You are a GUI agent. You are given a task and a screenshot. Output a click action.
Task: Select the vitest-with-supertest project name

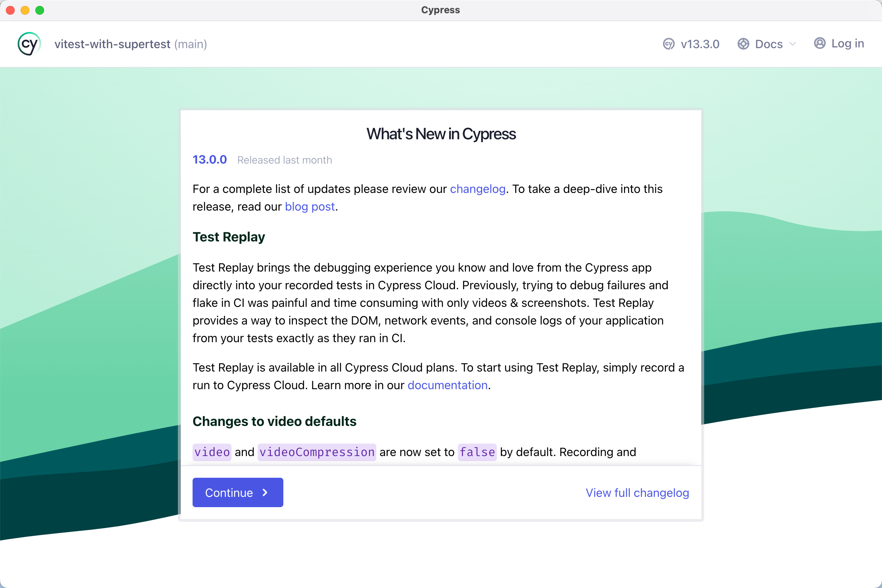point(112,44)
